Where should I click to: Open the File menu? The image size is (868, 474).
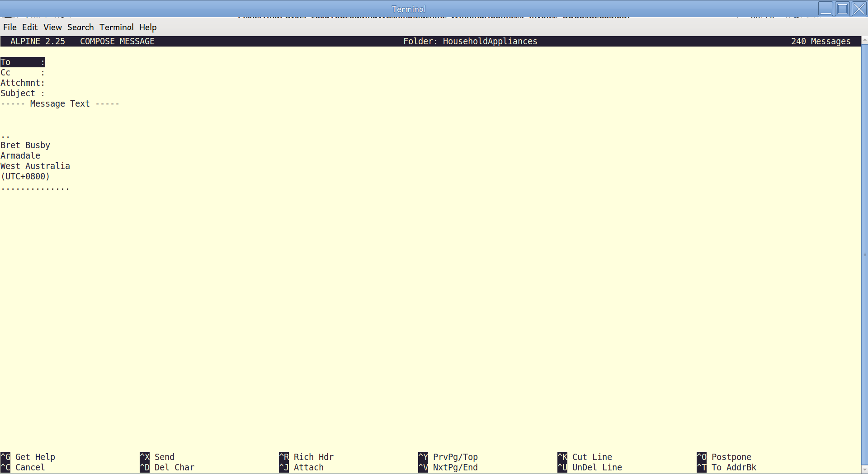pos(9,27)
